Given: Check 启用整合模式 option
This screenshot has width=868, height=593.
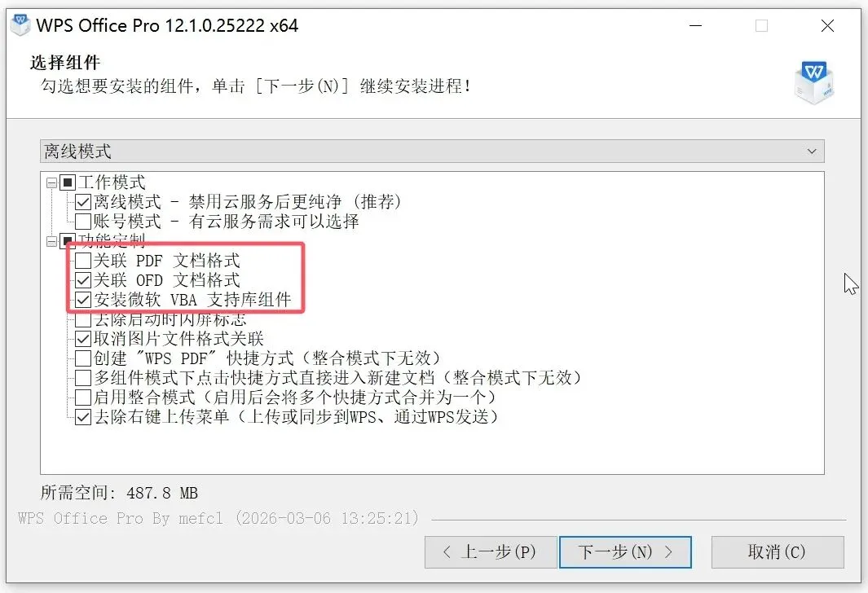Looking at the screenshot, I should click(x=83, y=398).
